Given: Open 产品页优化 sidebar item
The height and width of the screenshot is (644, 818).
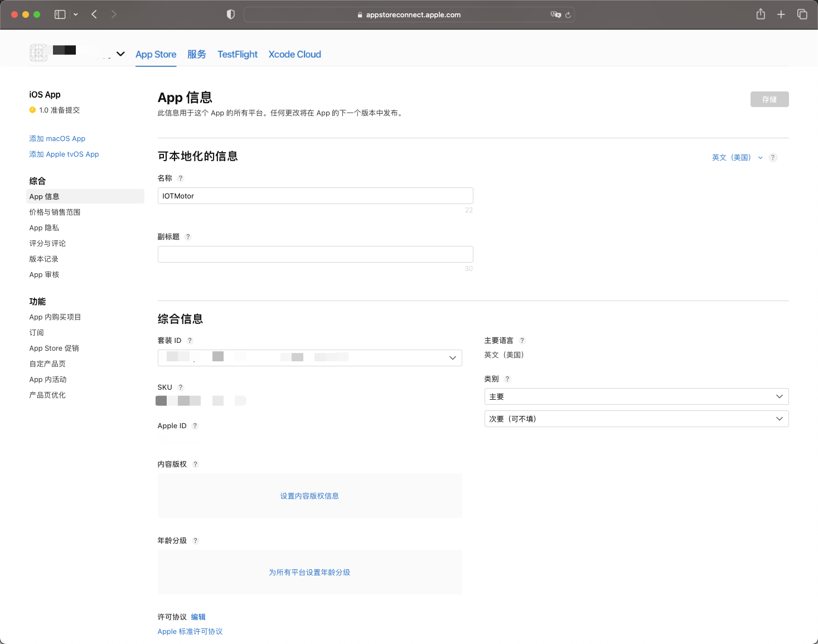Looking at the screenshot, I should pyautogui.click(x=48, y=395).
